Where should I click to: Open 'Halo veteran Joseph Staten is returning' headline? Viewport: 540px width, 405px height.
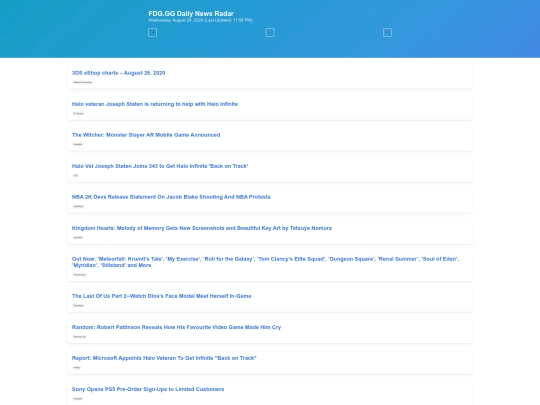click(x=155, y=104)
